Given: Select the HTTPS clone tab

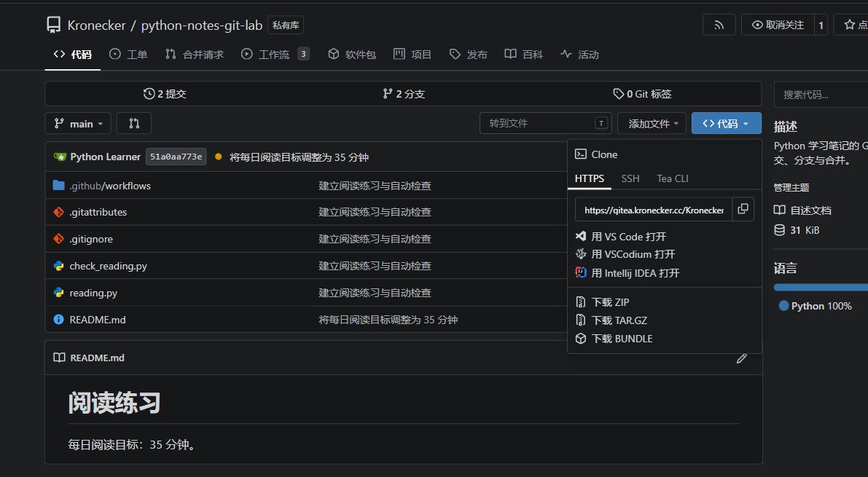Looking at the screenshot, I should [x=590, y=178].
